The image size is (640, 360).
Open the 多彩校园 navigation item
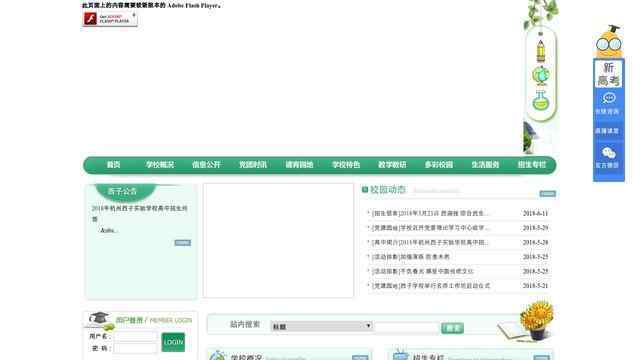pos(439,165)
